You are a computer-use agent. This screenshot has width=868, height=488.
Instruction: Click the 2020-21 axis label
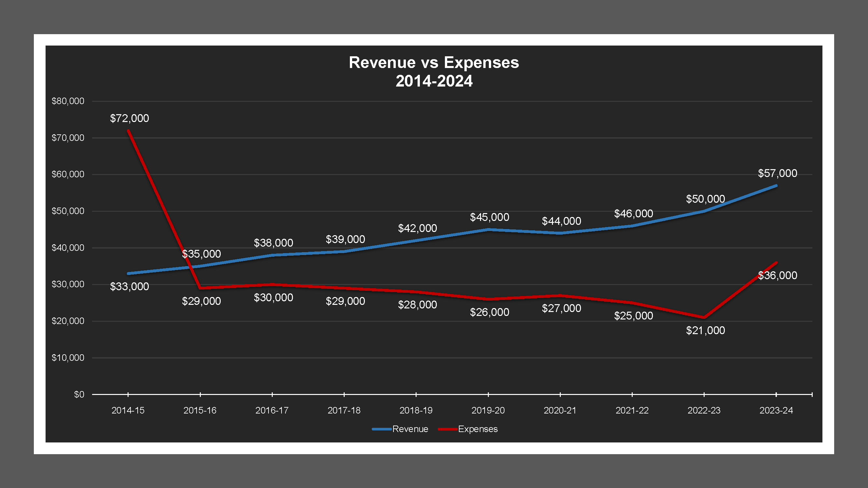[x=560, y=411]
